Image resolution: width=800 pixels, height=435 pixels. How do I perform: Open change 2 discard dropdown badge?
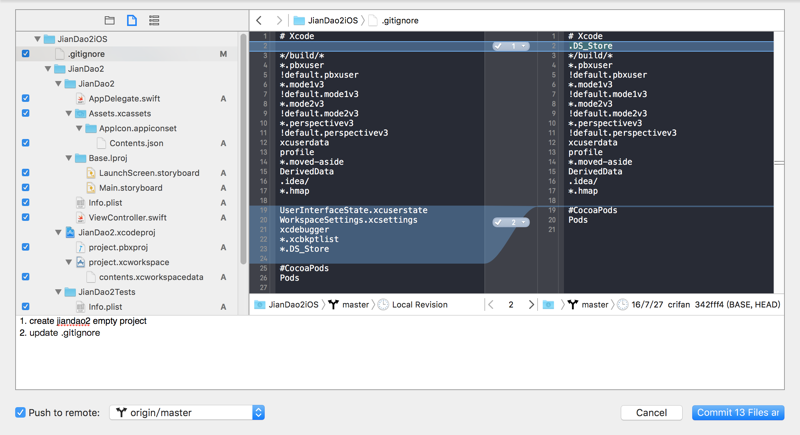[x=511, y=222]
